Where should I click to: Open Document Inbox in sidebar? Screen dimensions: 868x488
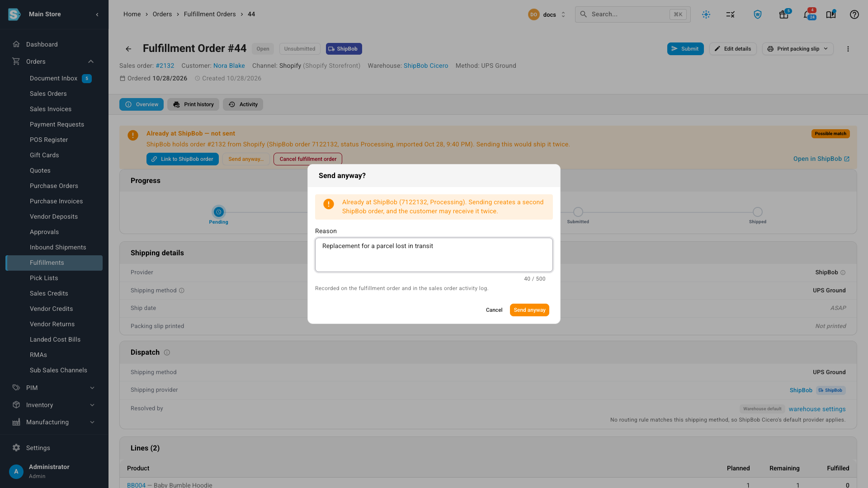(54, 79)
